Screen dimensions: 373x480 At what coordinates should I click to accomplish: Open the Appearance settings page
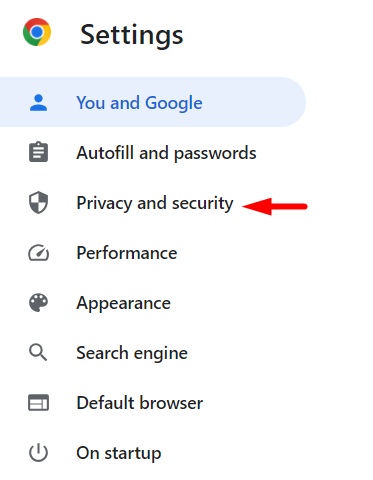pyautogui.click(x=123, y=303)
